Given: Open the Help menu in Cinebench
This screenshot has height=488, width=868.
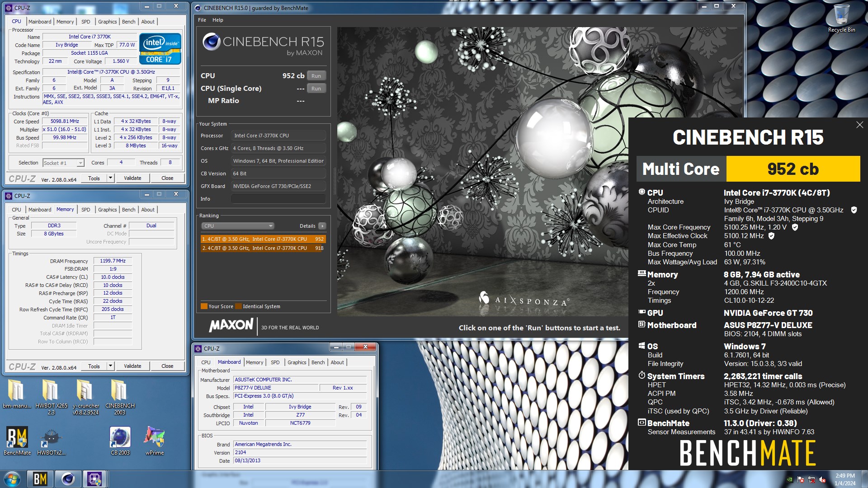Looking at the screenshot, I should [x=218, y=20].
